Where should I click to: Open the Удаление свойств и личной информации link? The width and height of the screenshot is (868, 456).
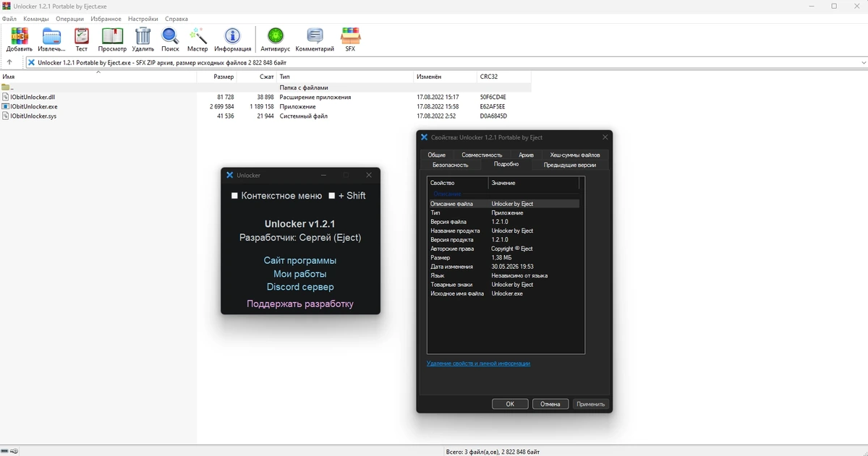[x=478, y=363]
